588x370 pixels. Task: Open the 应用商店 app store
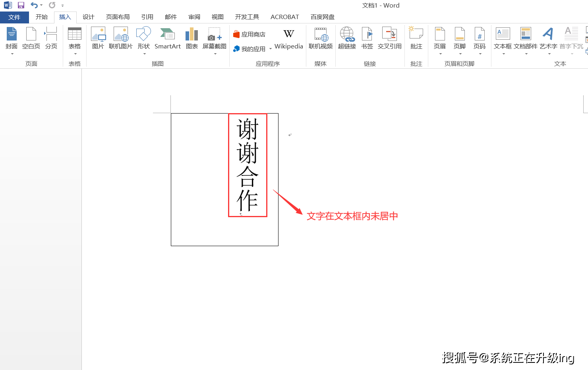250,35
